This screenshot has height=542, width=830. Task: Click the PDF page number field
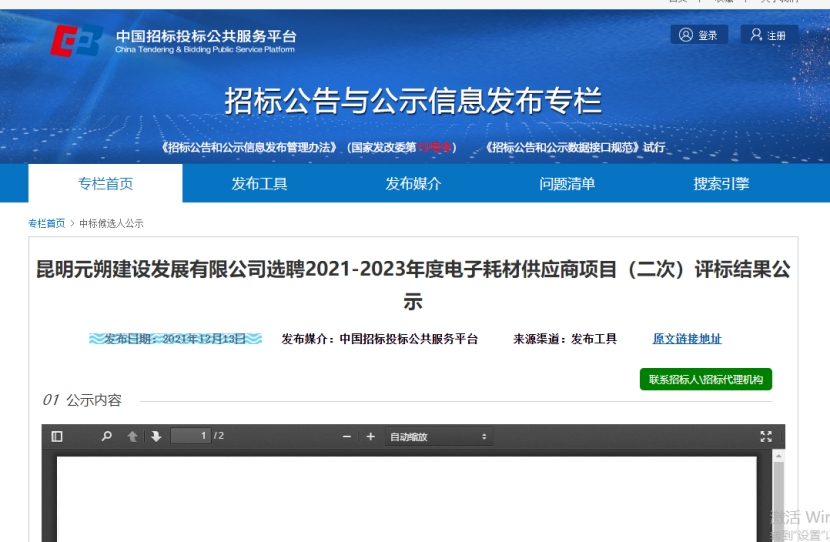(x=190, y=436)
